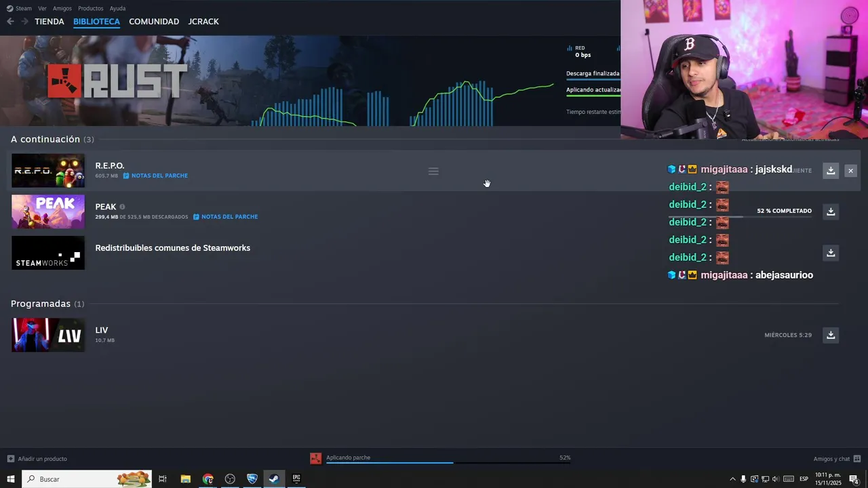Image resolution: width=868 pixels, height=488 pixels.
Task: Open the Windows notification center
Action: click(854, 479)
